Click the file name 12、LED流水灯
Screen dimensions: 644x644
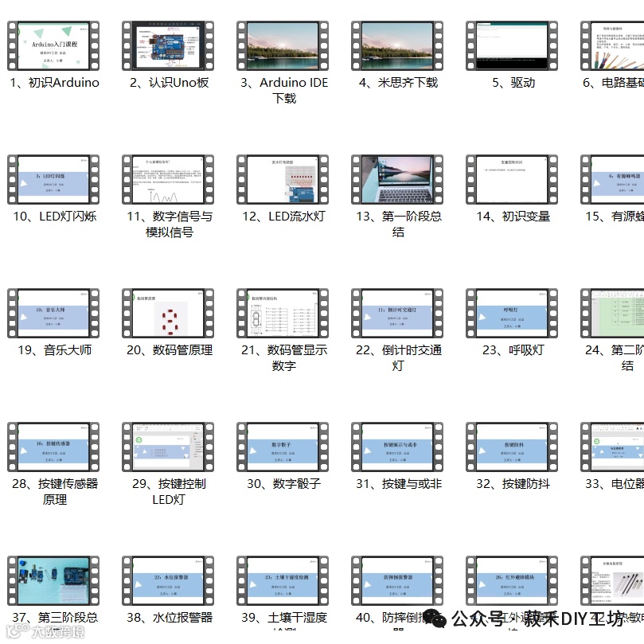284,216
